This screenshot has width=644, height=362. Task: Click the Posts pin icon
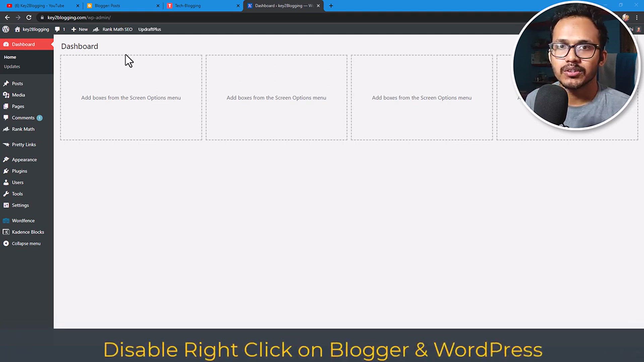point(6,83)
